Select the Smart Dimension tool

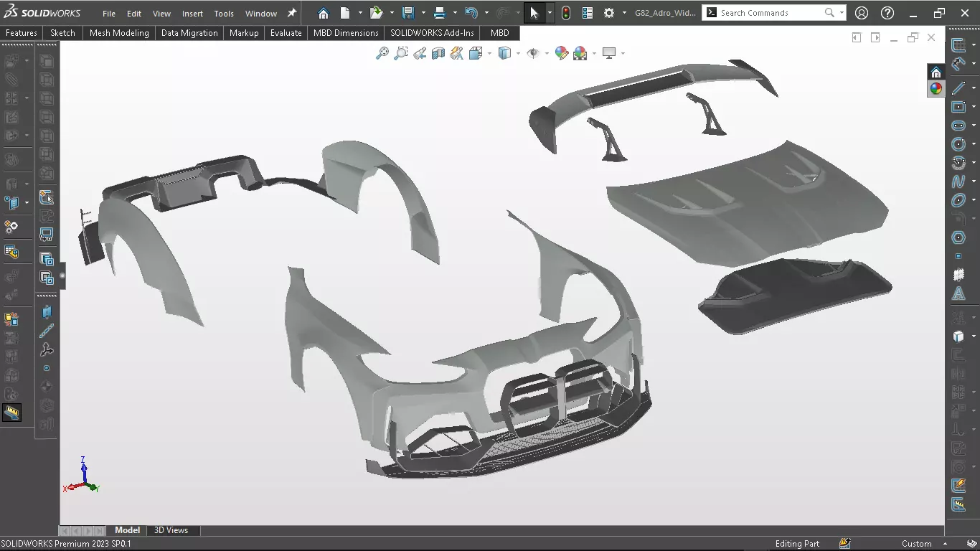[x=958, y=64]
